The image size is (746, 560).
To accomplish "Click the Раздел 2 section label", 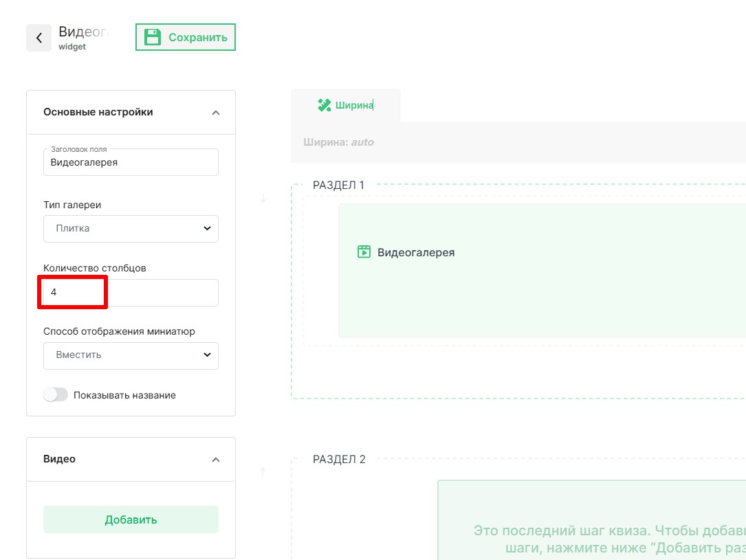I will [x=339, y=459].
